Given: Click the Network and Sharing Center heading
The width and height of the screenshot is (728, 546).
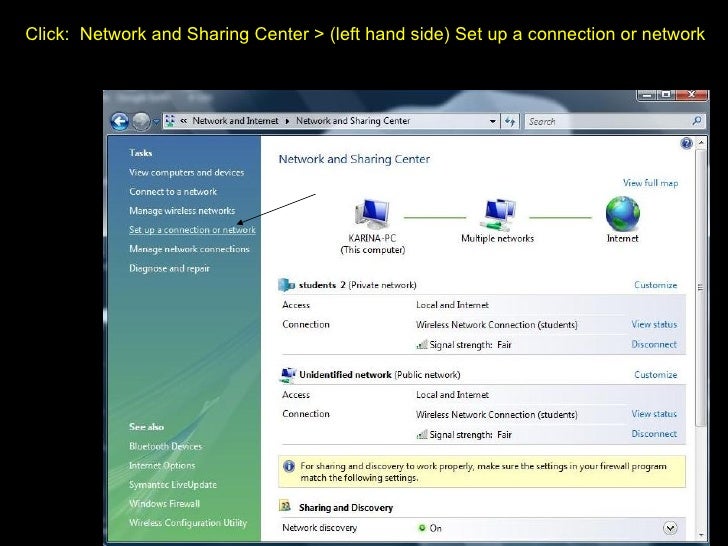Looking at the screenshot, I should pos(354,159).
